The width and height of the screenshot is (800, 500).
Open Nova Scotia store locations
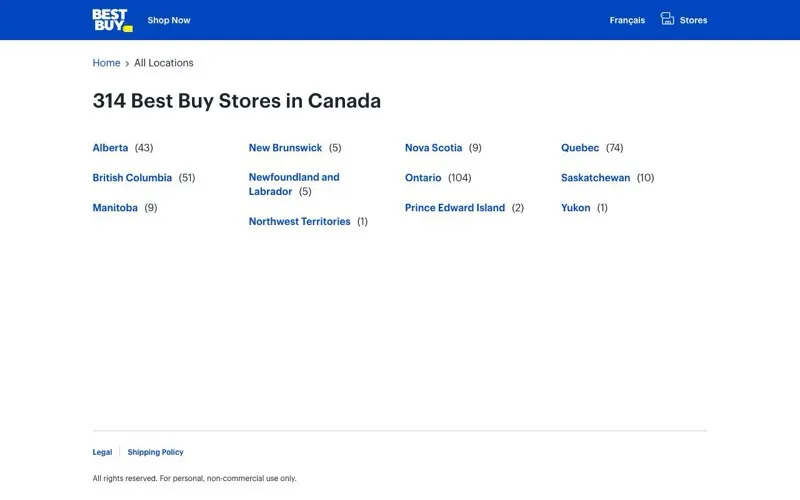pyautogui.click(x=433, y=148)
